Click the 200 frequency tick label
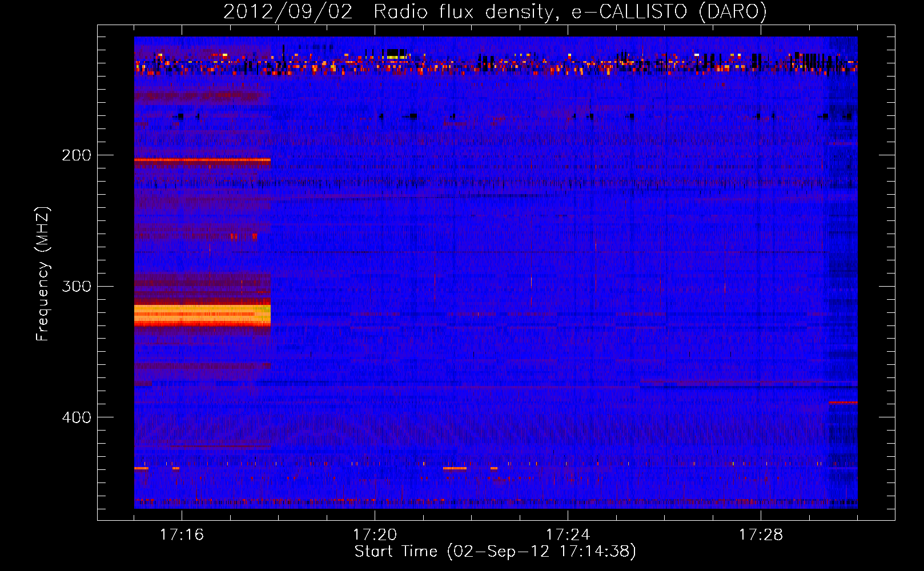This screenshot has height=571, width=924. point(77,155)
